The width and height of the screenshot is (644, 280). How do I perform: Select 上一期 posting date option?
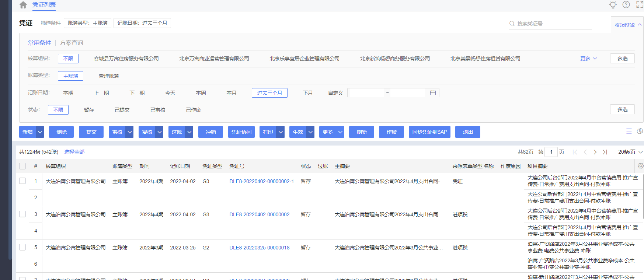click(101, 93)
